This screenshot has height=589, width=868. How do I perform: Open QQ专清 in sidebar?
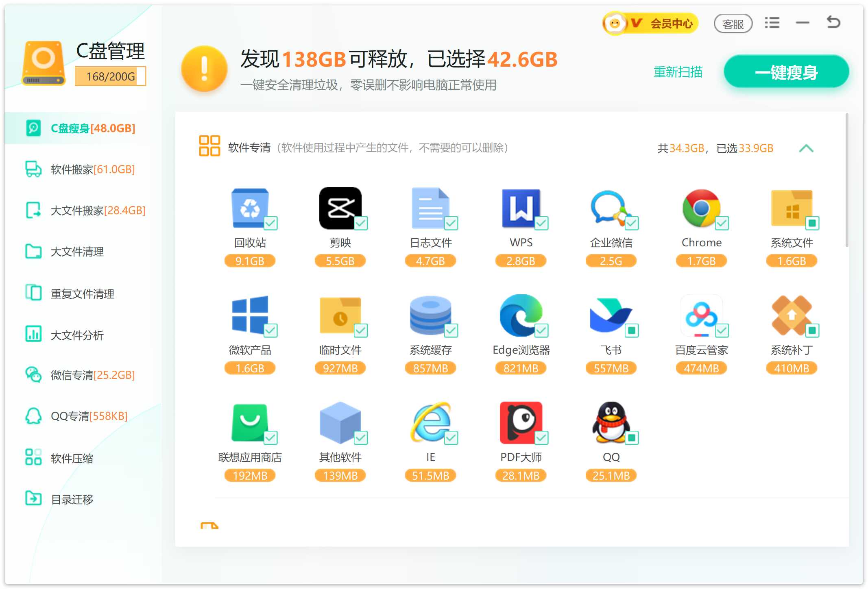pyautogui.click(x=83, y=416)
